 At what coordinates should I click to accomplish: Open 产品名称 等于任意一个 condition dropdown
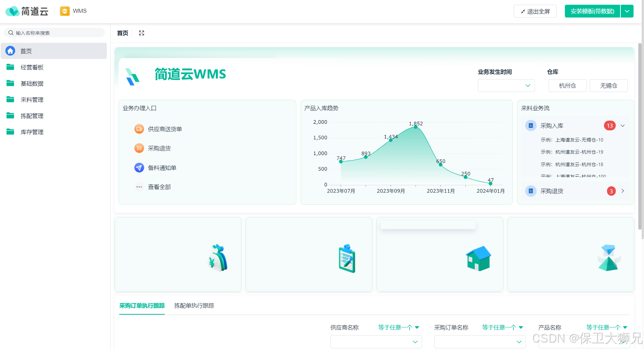click(607, 327)
